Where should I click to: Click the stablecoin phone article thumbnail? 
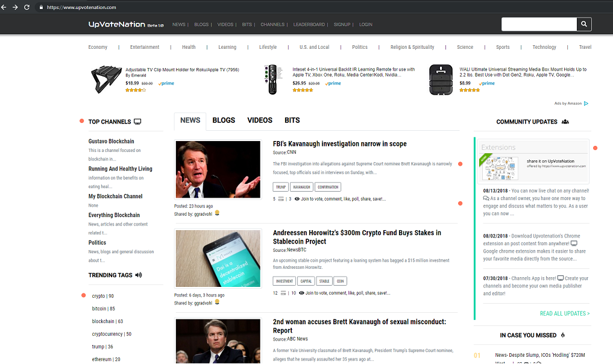coord(218,259)
